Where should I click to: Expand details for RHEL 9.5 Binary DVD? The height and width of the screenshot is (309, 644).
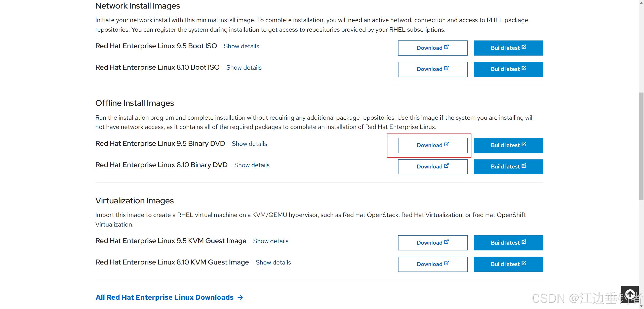249,144
